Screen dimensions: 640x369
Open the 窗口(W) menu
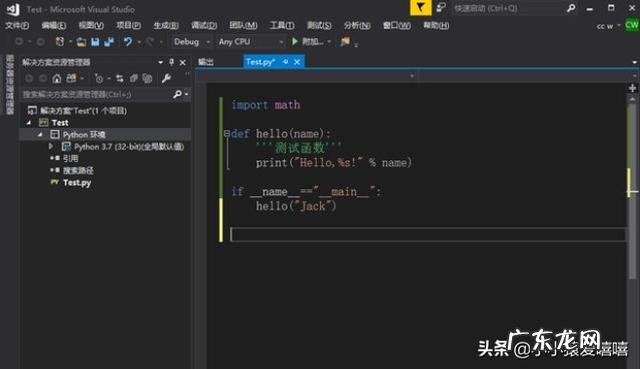[397, 26]
